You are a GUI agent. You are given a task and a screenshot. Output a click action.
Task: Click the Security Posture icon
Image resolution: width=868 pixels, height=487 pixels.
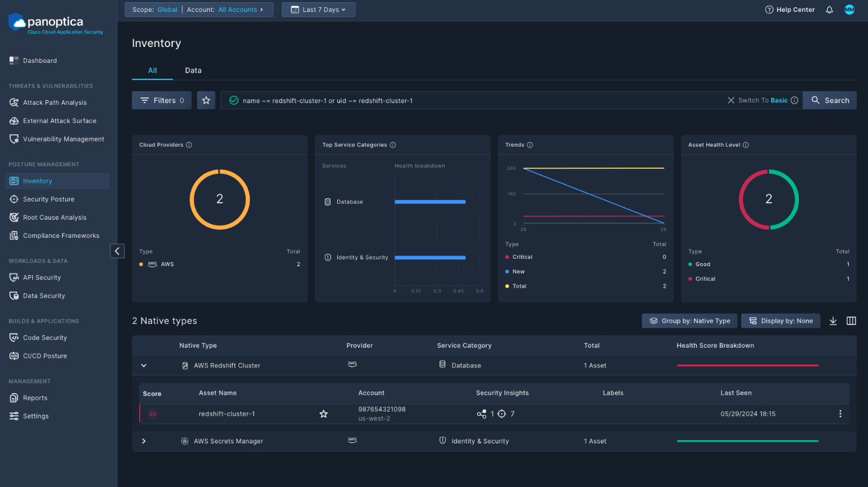(x=14, y=199)
